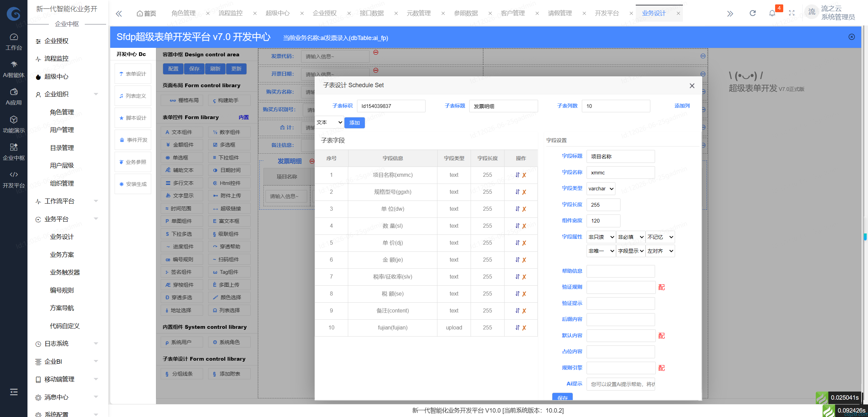Open the 左对齐 dropdown

coord(660,251)
